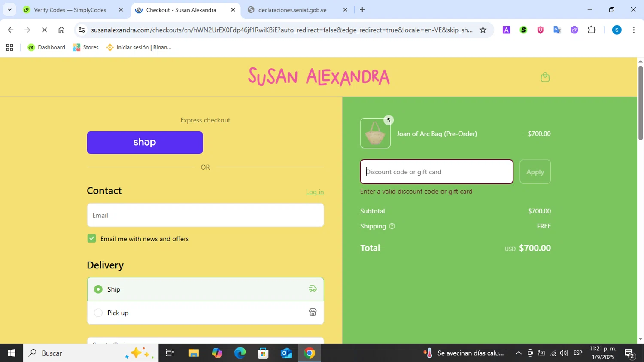The image size is (644, 362).
Task: Click the browser address bar URL
Action: pos(282,30)
